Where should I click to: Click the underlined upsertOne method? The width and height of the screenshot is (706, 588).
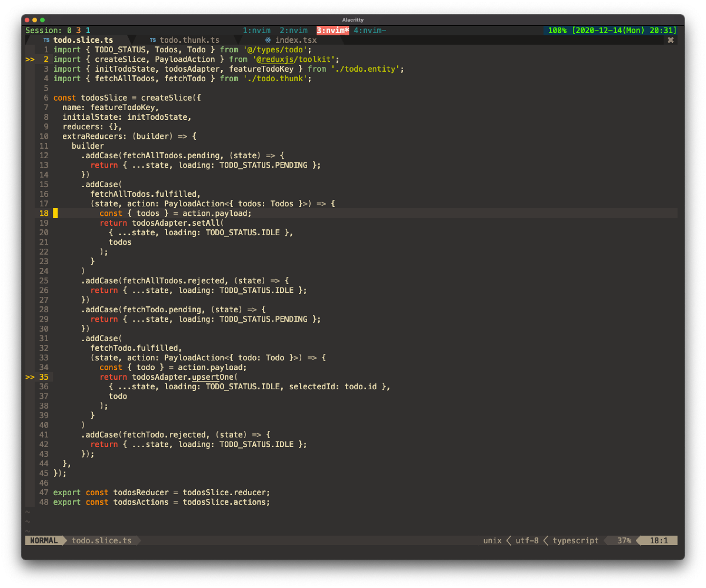click(x=213, y=377)
